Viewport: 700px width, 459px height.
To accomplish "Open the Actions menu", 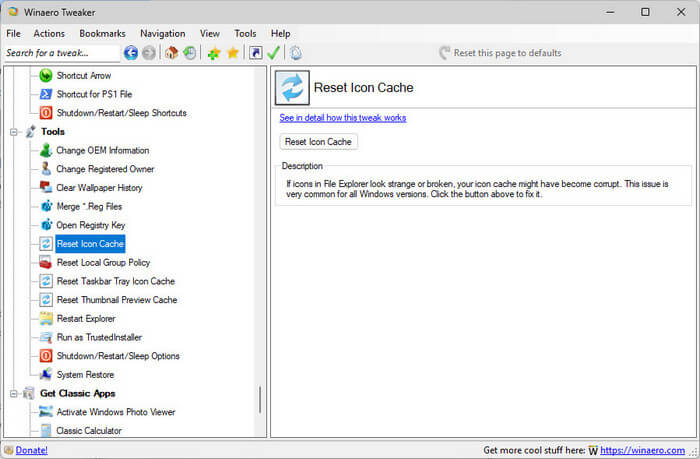I will (x=49, y=33).
